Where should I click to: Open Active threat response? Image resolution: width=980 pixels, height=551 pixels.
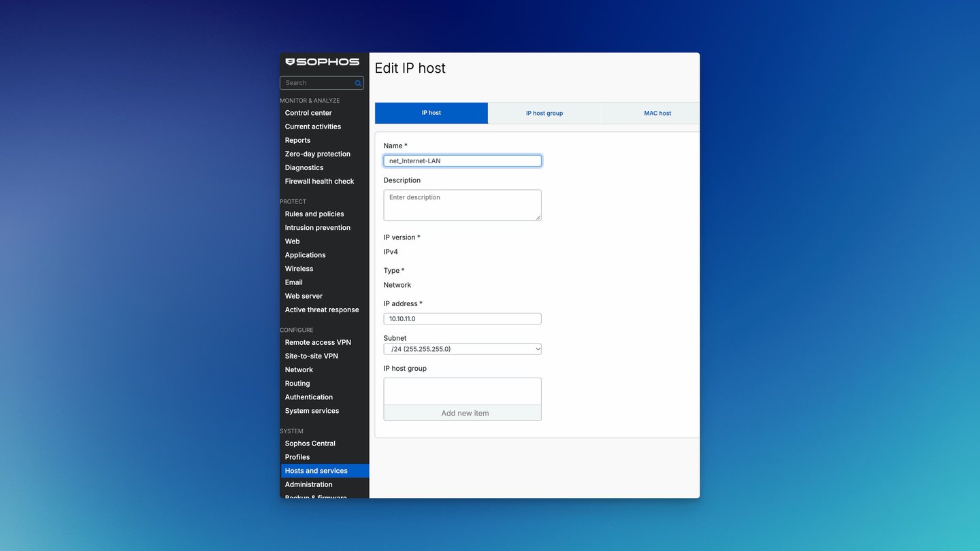pos(322,310)
